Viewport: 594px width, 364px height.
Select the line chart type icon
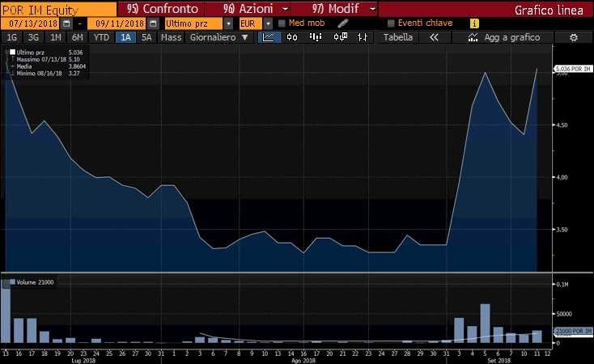click(x=269, y=37)
